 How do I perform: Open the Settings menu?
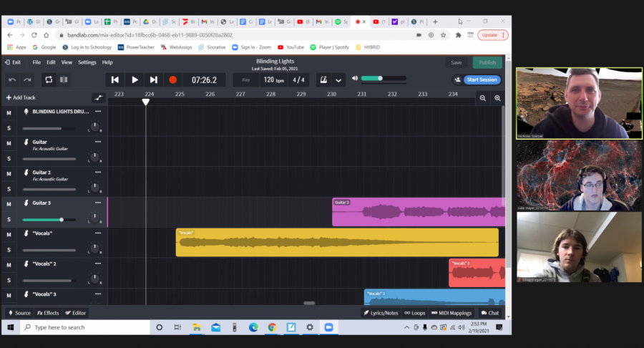87,62
